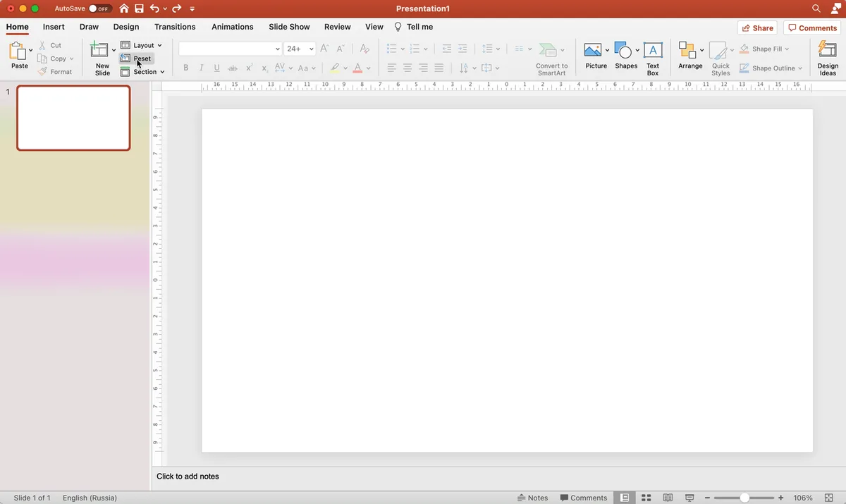Click the Tell me search
This screenshot has height=504, width=846.
[x=414, y=27]
